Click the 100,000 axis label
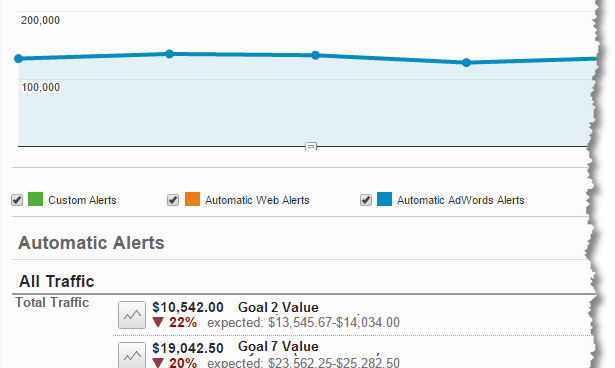This screenshot has height=368, width=615. 40,87
